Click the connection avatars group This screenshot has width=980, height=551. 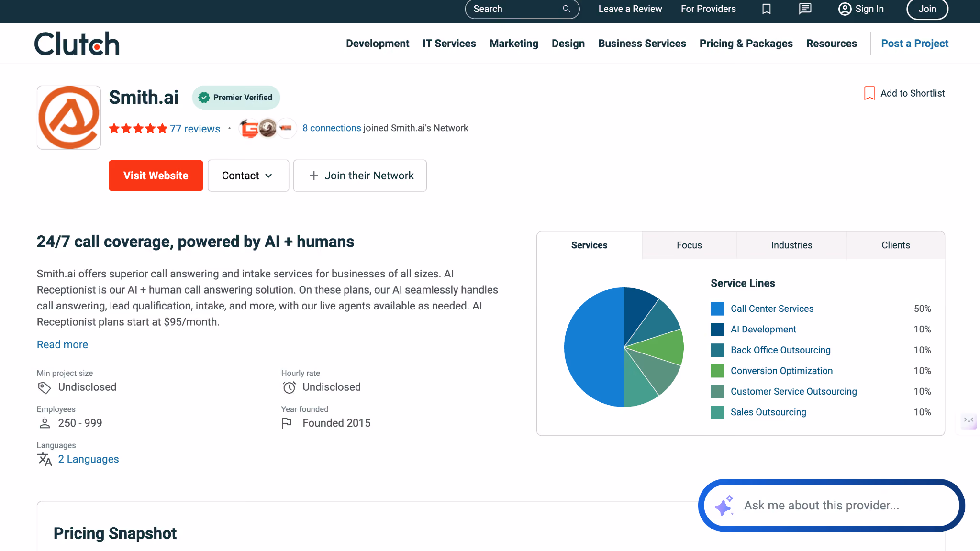coord(268,128)
